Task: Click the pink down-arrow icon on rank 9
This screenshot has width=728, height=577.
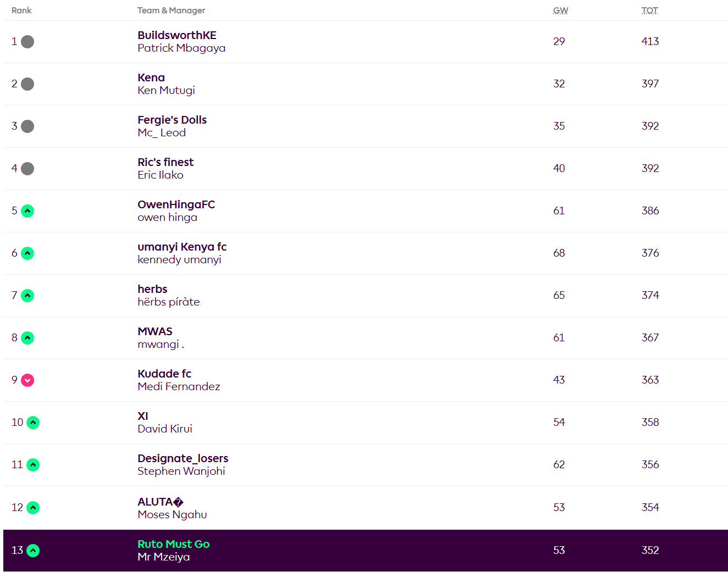Action: (x=27, y=380)
